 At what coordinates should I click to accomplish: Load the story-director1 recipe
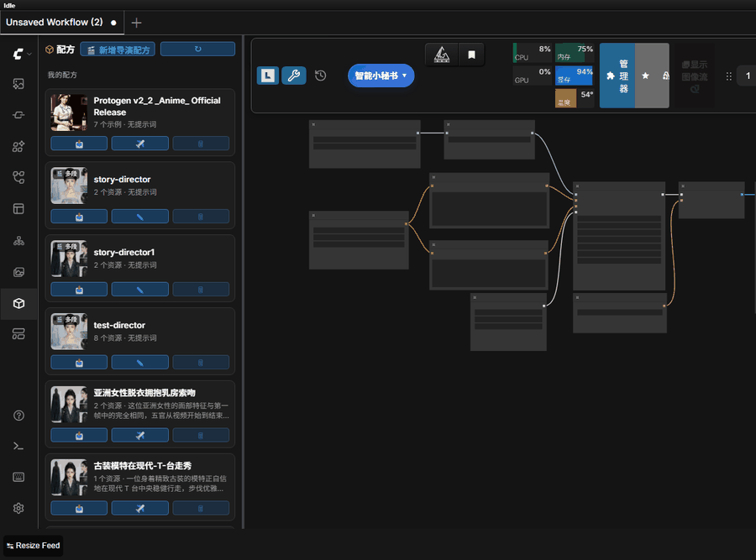(x=79, y=290)
